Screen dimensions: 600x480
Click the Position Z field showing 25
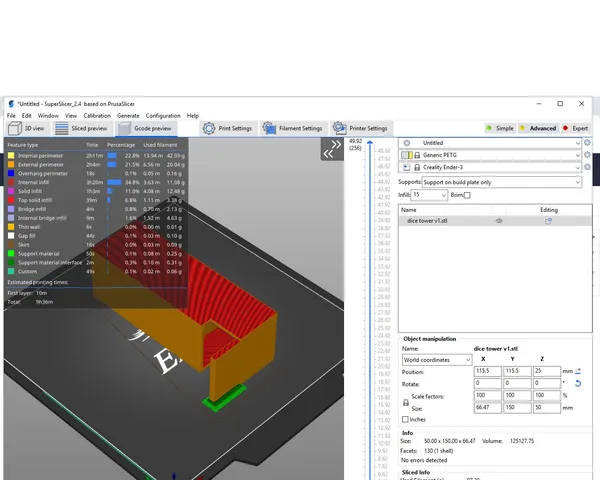pyautogui.click(x=546, y=371)
